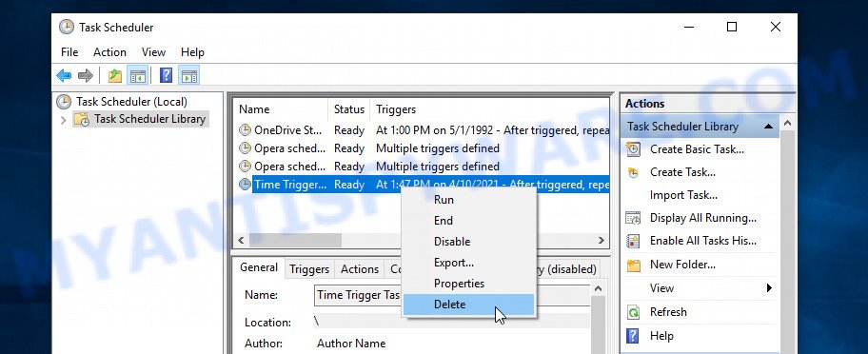This screenshot has width=868, height=354.
Task: Click the Task Scheduler title bar clock icon
Action: point(67,27)
